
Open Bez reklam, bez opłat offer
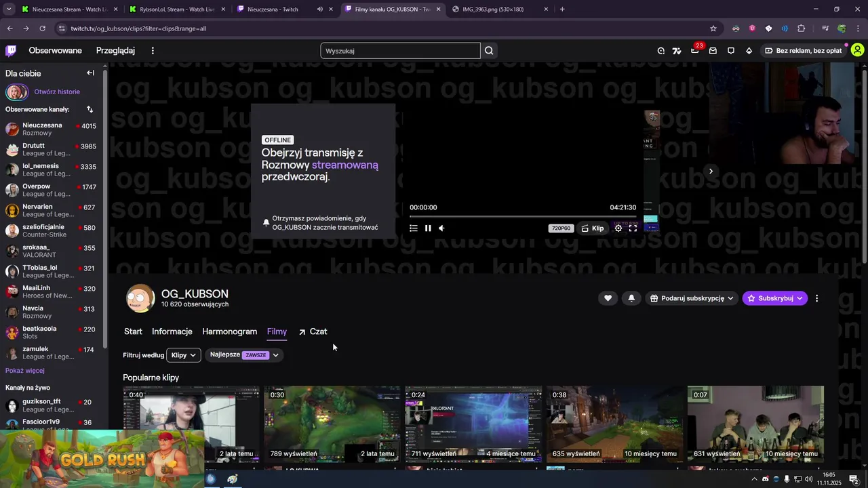[804, 51]
